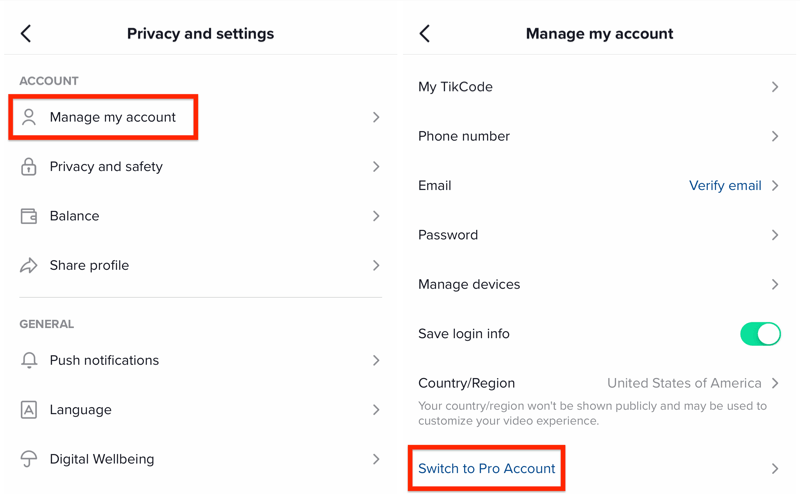This screenshot has width=800, height=494.
Task: Click the wallet icon next to Balance
Action: tap(29, 216)
